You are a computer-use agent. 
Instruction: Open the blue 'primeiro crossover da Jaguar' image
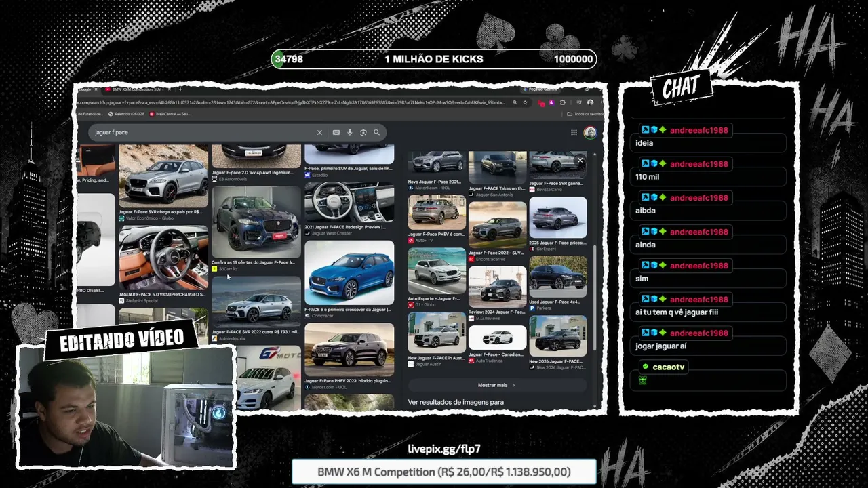point(349,272)
